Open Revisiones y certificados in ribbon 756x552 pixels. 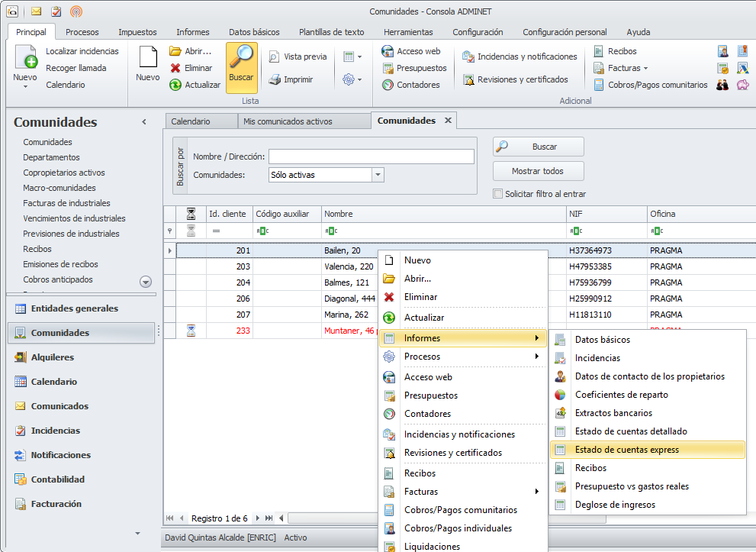tap(515, 79)
